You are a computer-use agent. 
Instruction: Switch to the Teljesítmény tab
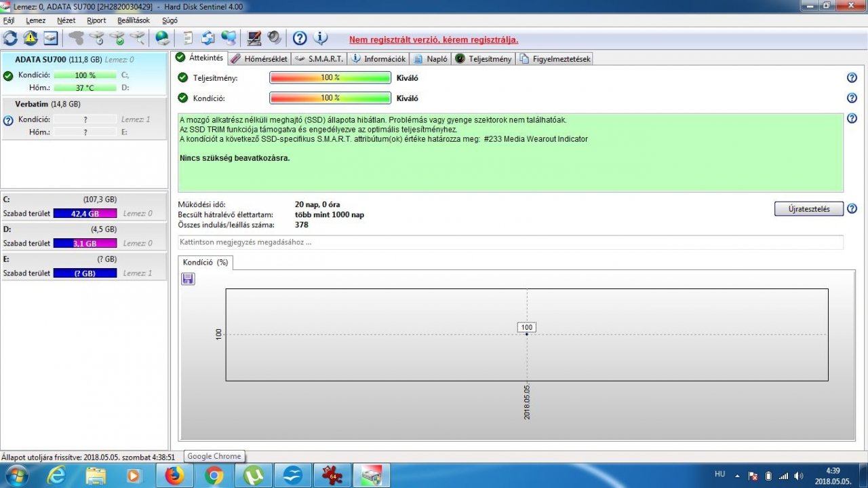(484, 59)
